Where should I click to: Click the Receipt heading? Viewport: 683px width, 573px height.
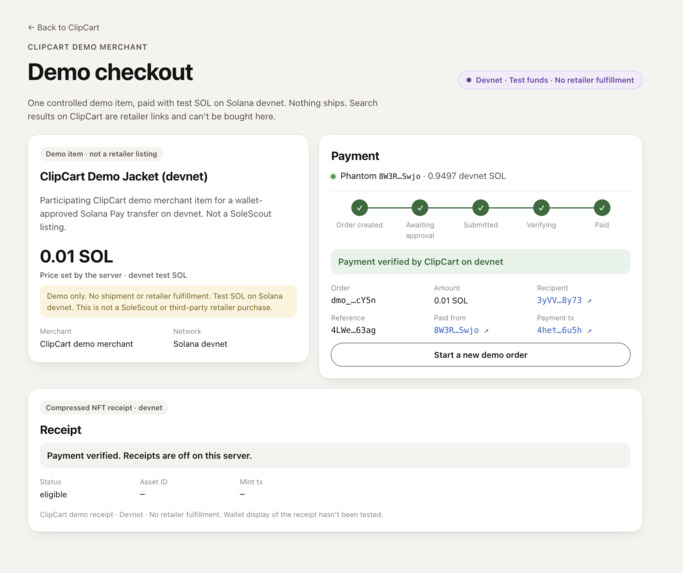pyautogui.click(x=61, y=430)
